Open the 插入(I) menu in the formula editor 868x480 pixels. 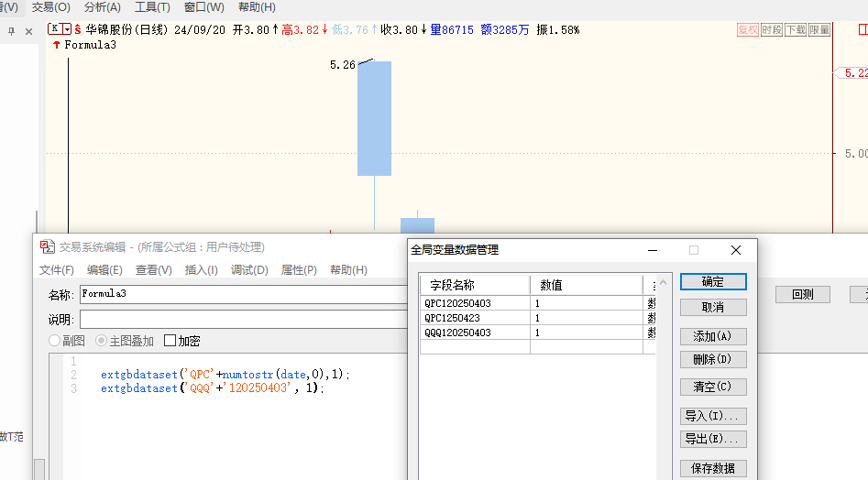[x=201, y=270]
